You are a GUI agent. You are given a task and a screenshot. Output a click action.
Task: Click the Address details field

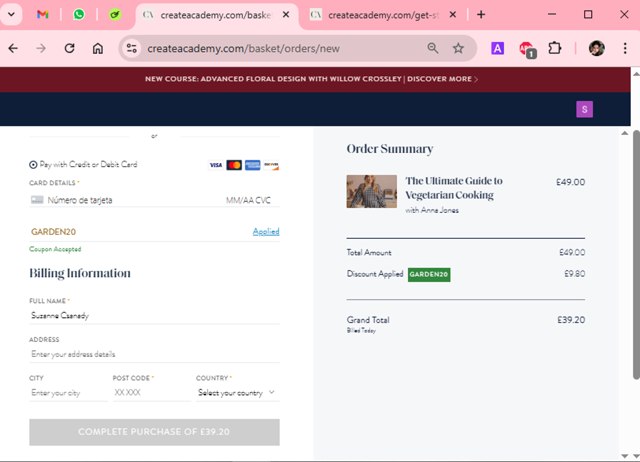[154, 354]
